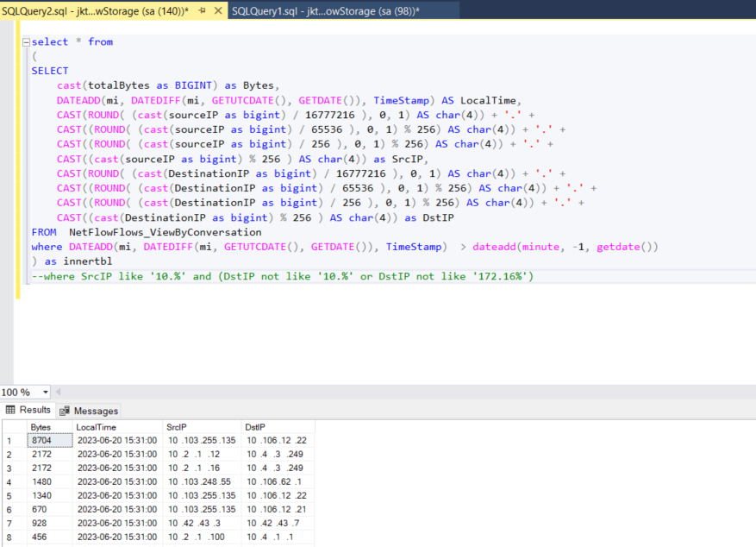Select the SrcIP column header
This screenshot has height=547, width=756.
point(202,427)
